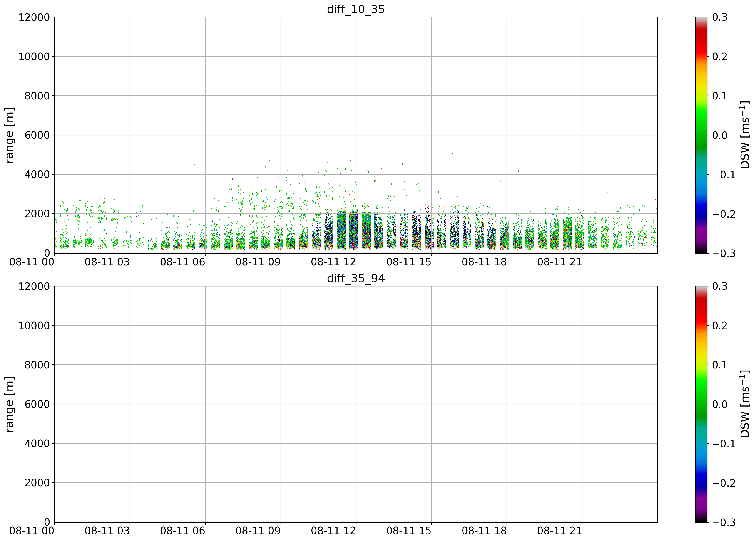Viewport: 756px width, 541px height.
Task: Click the −0.3 label on bottom colorbar
Action: (x=723, y=522)
